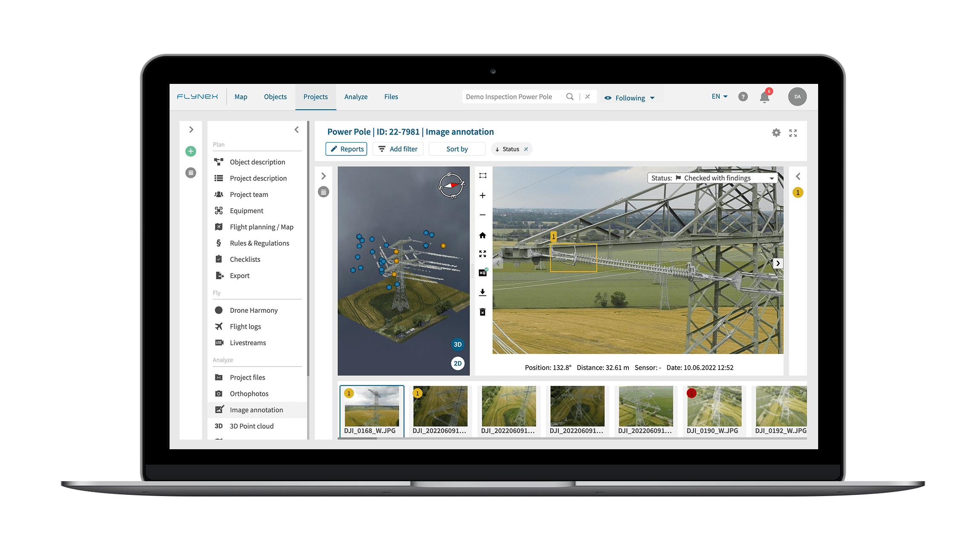Select the annotation rectangle drawing tool
This screenshot has width=980, height=551.
point(482,175)
